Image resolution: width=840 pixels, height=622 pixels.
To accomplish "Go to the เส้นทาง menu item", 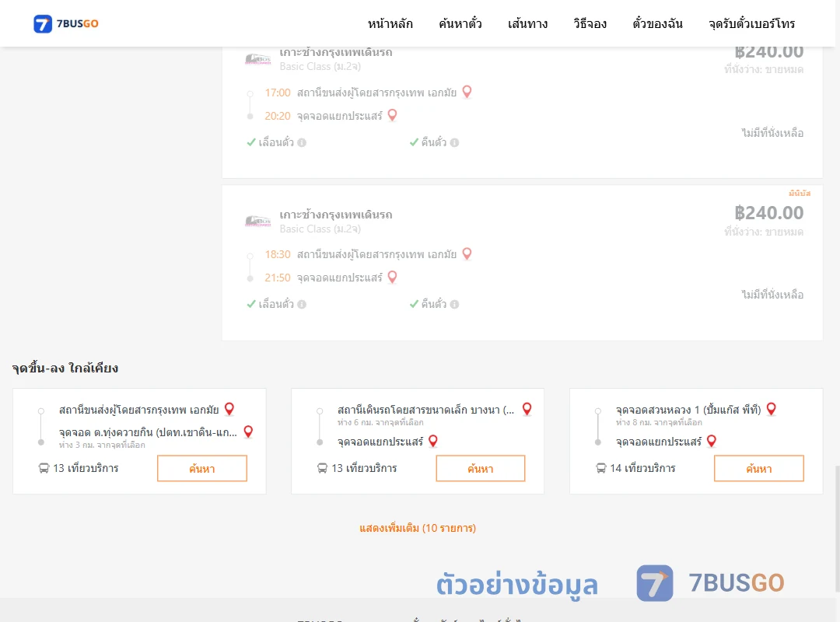I will [x=527, y=23].
